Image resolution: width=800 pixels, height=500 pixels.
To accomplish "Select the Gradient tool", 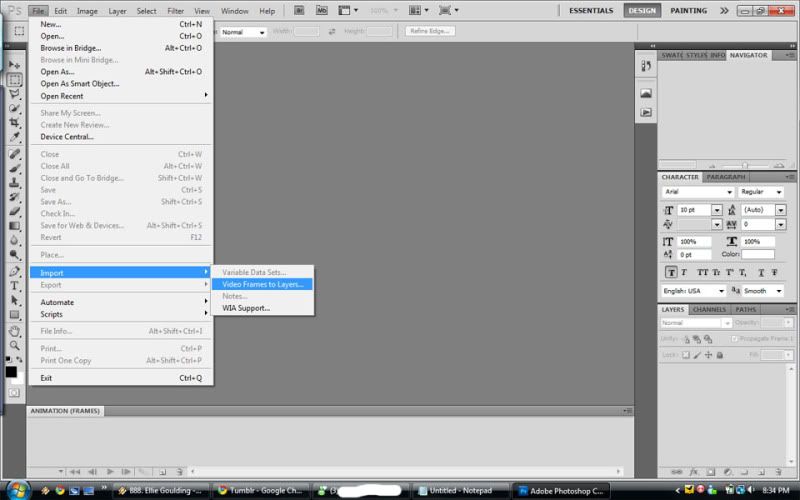I will point(14,226).
